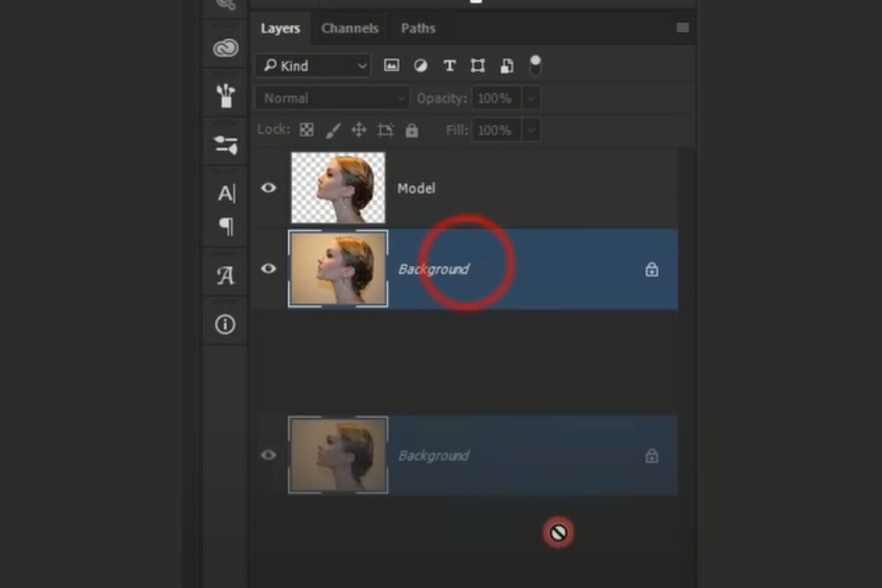The height and width of the screenshot is (588, 882).
Task: Toggle the layer filtering switch
Action: 535,65
